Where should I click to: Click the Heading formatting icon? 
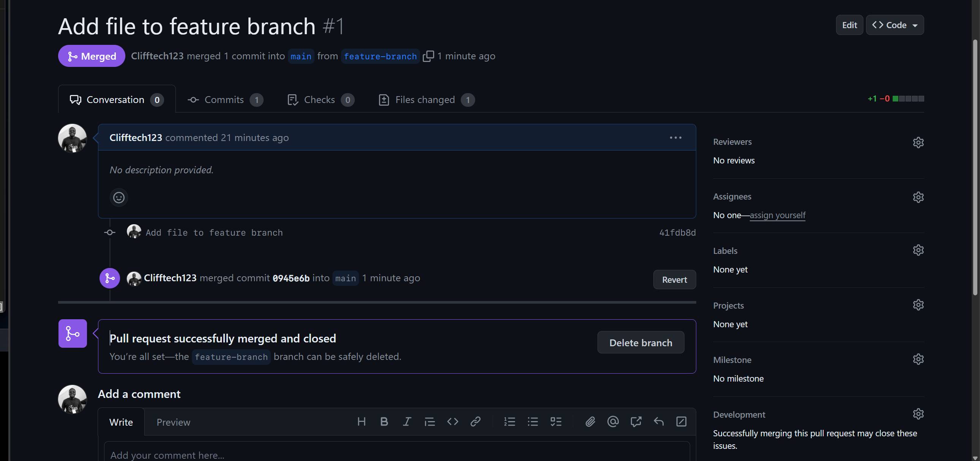(x=361, y=421)
